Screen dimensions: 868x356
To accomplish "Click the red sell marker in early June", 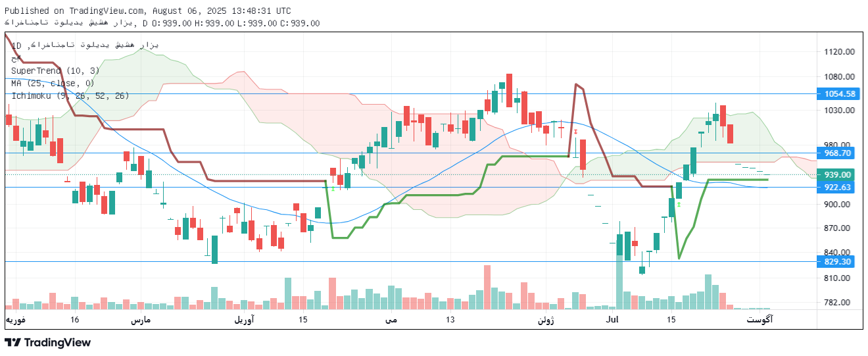I will tap(575, 132).
